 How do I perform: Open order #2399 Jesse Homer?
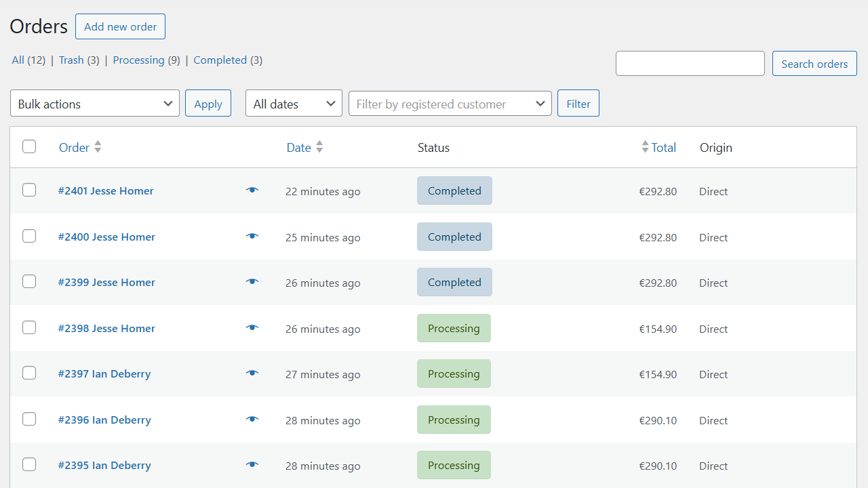click(x=106, y=282)
